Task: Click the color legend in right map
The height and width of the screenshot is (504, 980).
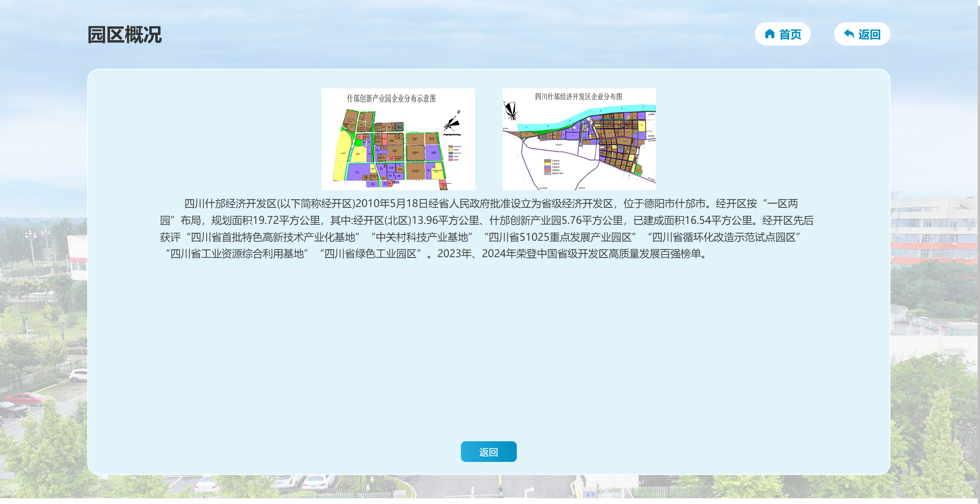Action: [x=553, y=167]
